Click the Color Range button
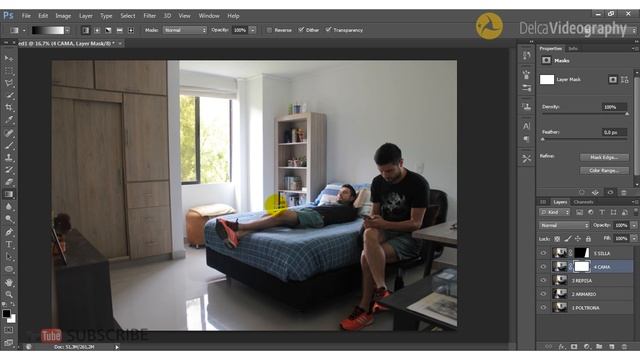 click(604, 171)
